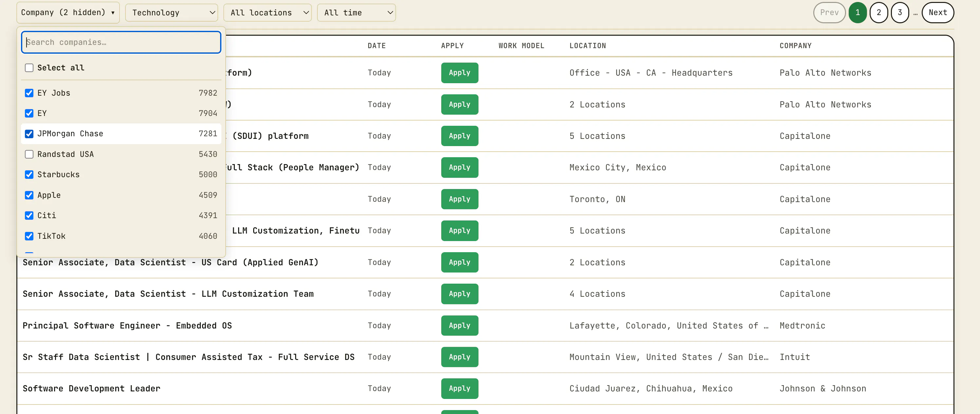Image resolution: width=980 pixels, height=414 pixels.
Task: Open Senior Associate, Data Scientist - US Card title
Action: [x=170, y=263]
